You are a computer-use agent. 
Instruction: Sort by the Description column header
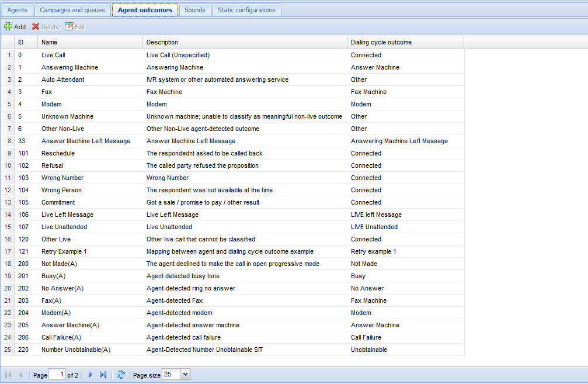[245, 43]
